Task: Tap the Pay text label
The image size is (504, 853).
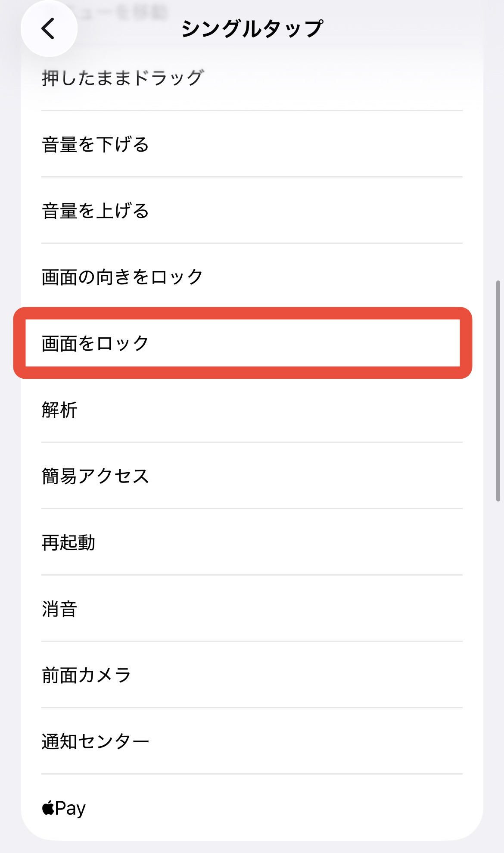Action: click(70, 808)
